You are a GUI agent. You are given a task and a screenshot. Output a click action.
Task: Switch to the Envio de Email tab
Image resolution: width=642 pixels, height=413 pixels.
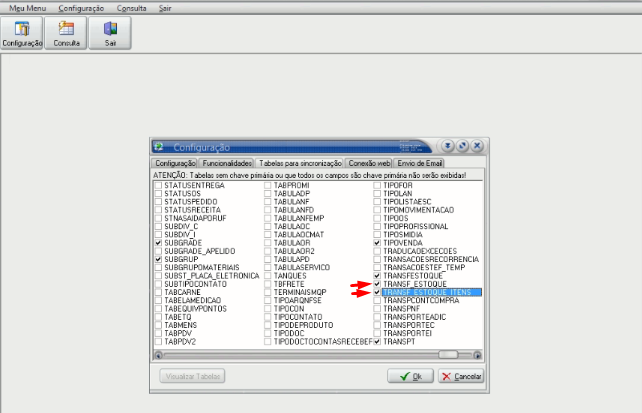point(420,163)
